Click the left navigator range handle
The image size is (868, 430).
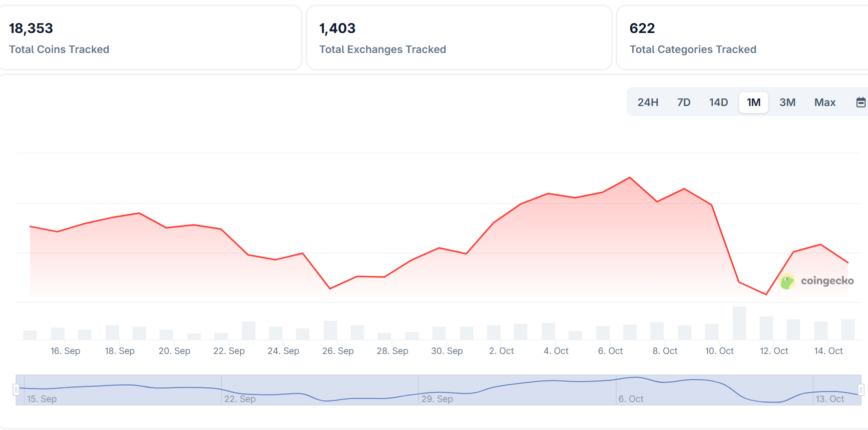(x=16, y=389)
